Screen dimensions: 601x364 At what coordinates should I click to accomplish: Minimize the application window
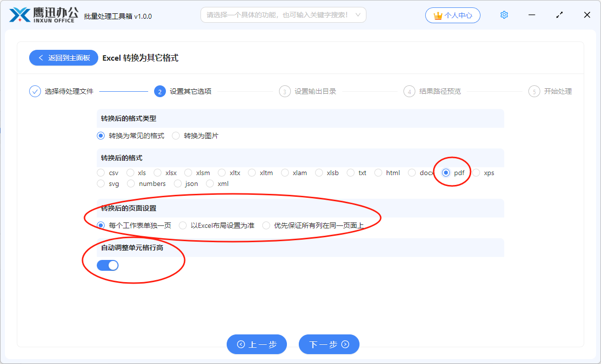click(532, 15)
